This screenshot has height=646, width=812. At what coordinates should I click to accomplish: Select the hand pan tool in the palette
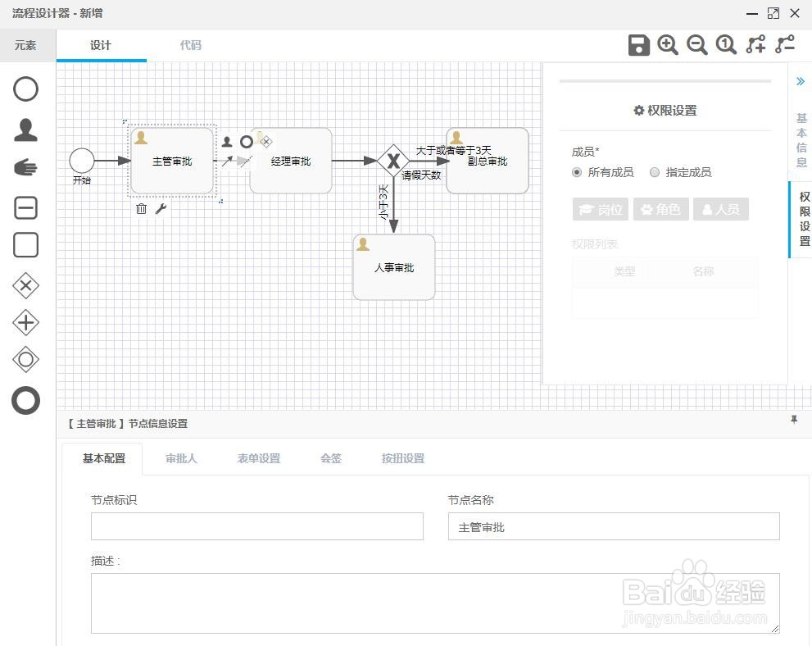tap(25, 166)
